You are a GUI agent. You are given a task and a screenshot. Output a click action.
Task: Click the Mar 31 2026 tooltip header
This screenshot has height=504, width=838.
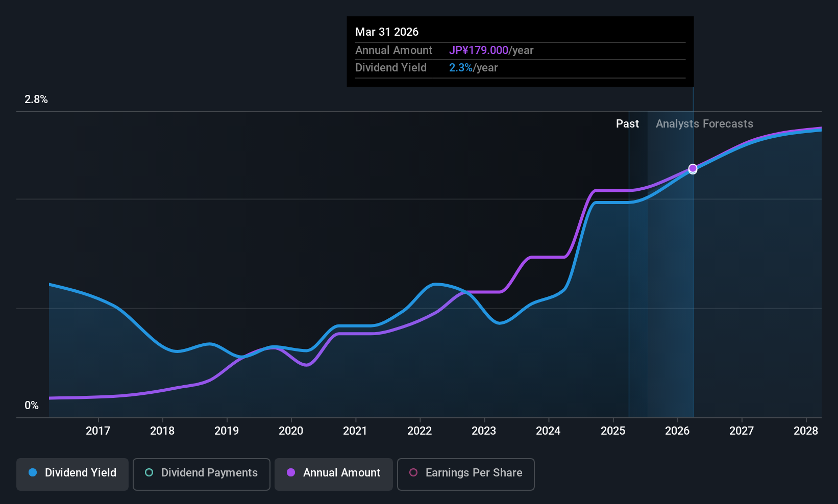[387, 32]
